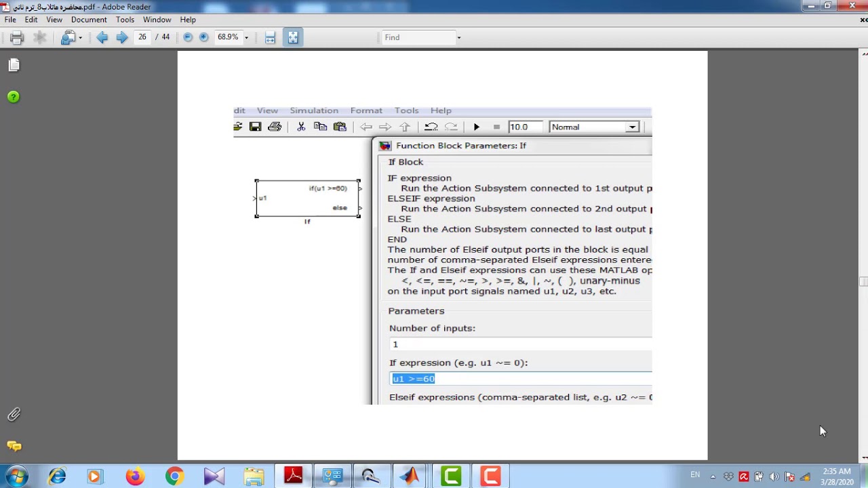Open the file explorer folder taskbar icon
Viewport: 868px width, 488px height.
pos(254,476)
